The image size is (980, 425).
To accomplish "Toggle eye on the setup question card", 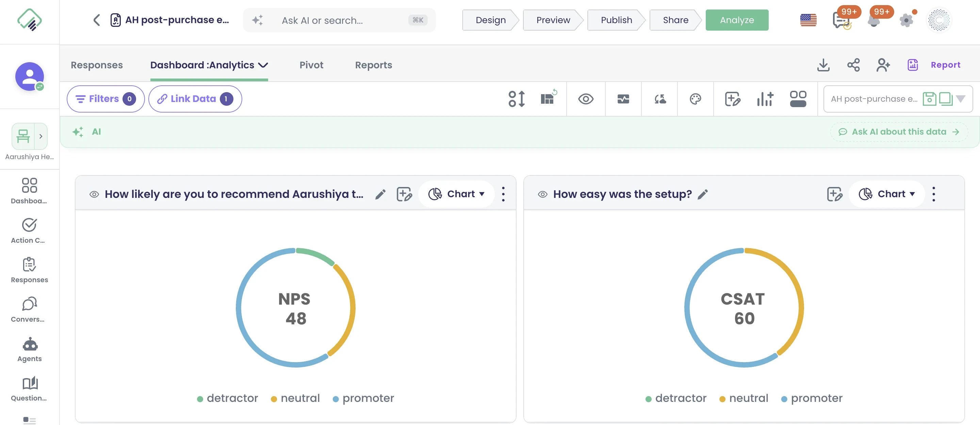I will (542, 194).
